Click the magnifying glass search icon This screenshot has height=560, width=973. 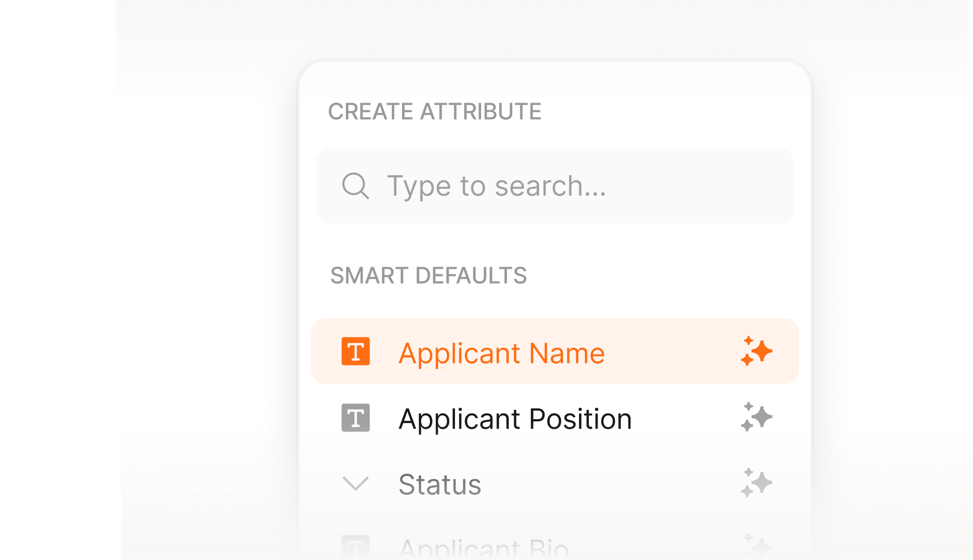tap(355, 186)
